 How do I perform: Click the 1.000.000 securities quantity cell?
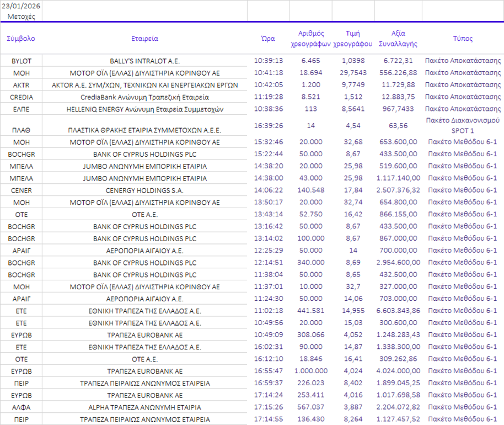[x=310, y=371]
